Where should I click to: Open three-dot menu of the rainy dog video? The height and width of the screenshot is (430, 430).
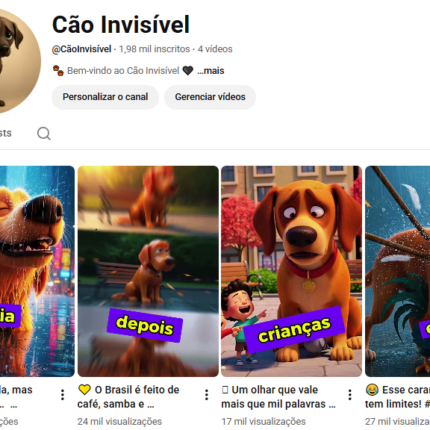click(x=62, y=395)
